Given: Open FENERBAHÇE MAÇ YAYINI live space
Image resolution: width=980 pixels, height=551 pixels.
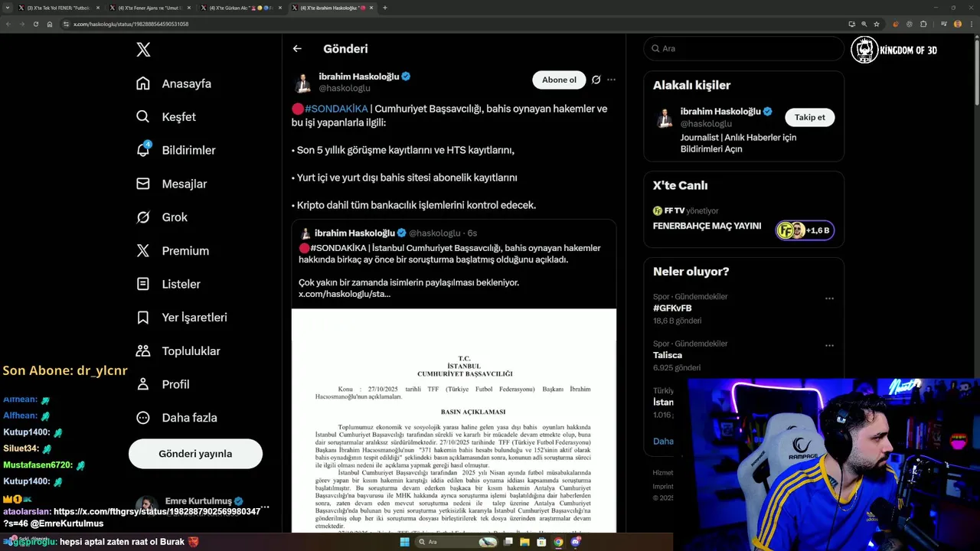Looking at the screenshot, I should pyautogui.click(x=707, y=226).
